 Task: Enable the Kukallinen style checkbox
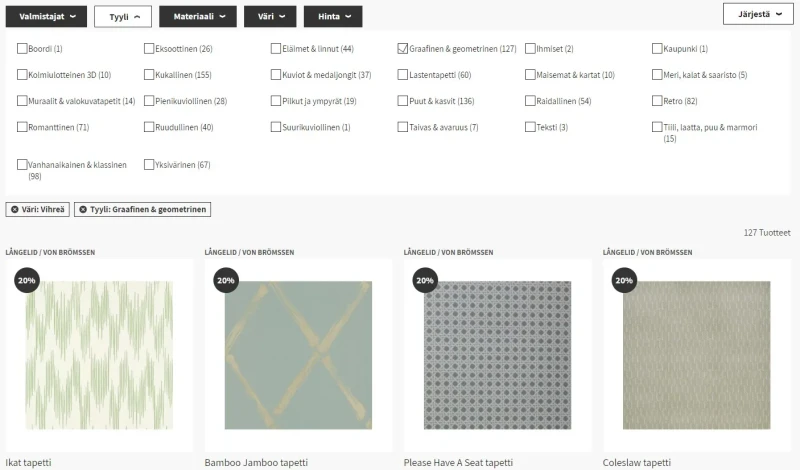[x=149, y=75]
